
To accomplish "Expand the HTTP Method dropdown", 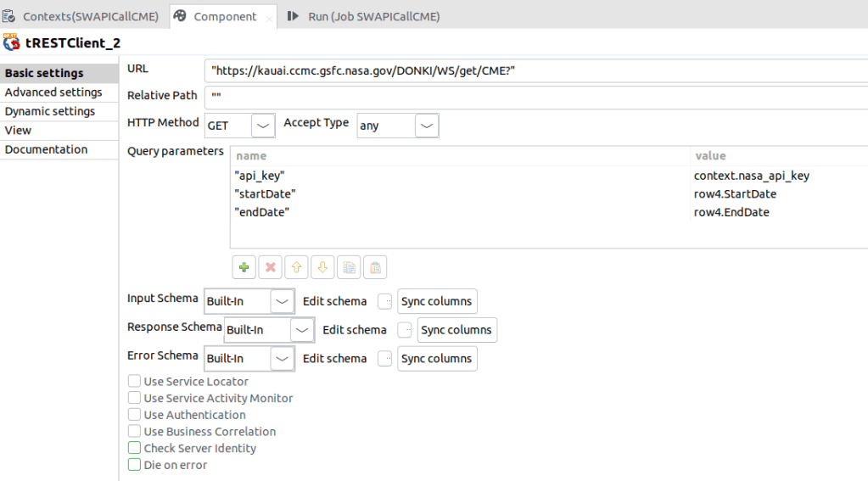I will 264,126.
